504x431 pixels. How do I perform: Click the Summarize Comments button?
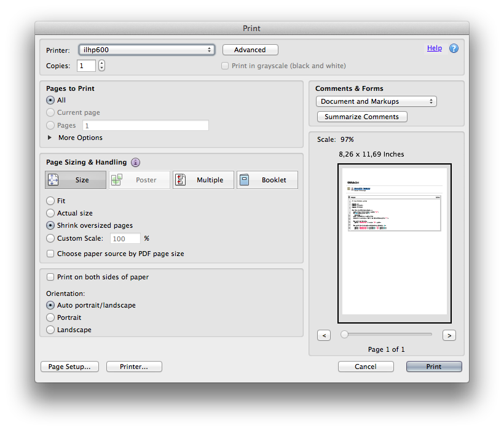[x=361, y=117]
